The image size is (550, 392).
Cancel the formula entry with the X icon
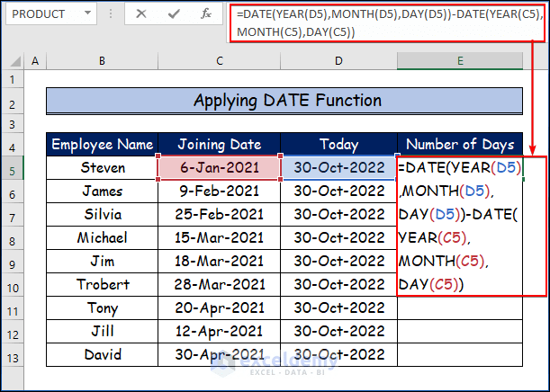coord(141,14)
